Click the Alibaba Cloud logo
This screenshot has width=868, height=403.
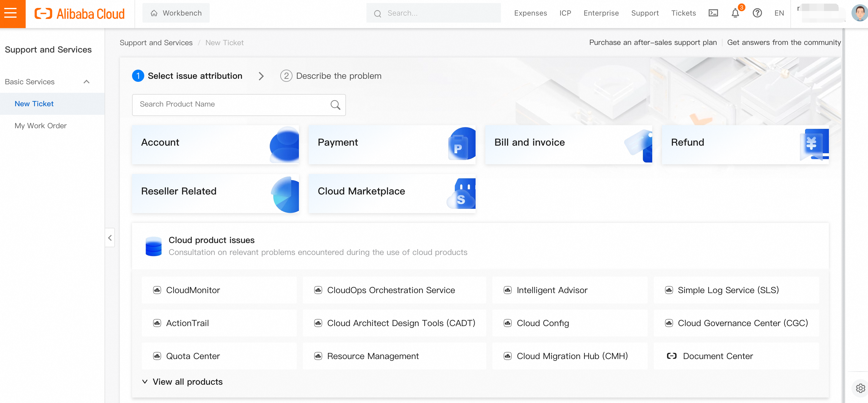[79, 13]
